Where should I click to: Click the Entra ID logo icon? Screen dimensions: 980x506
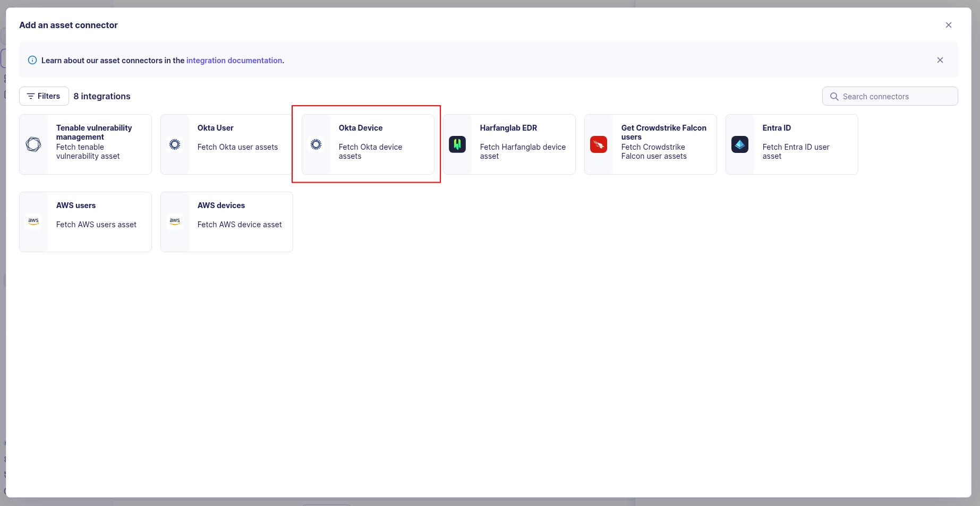(740, 144)
